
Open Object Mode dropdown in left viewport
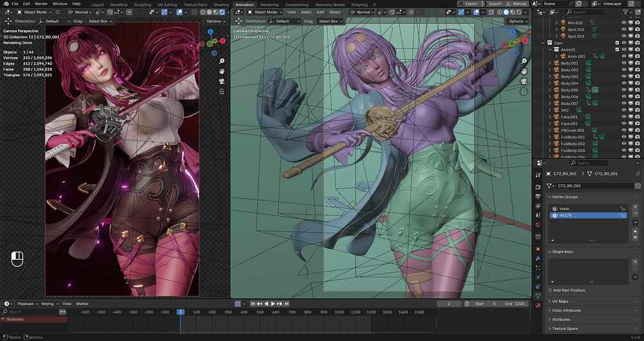pyautogui.click(x=34, y=12)
